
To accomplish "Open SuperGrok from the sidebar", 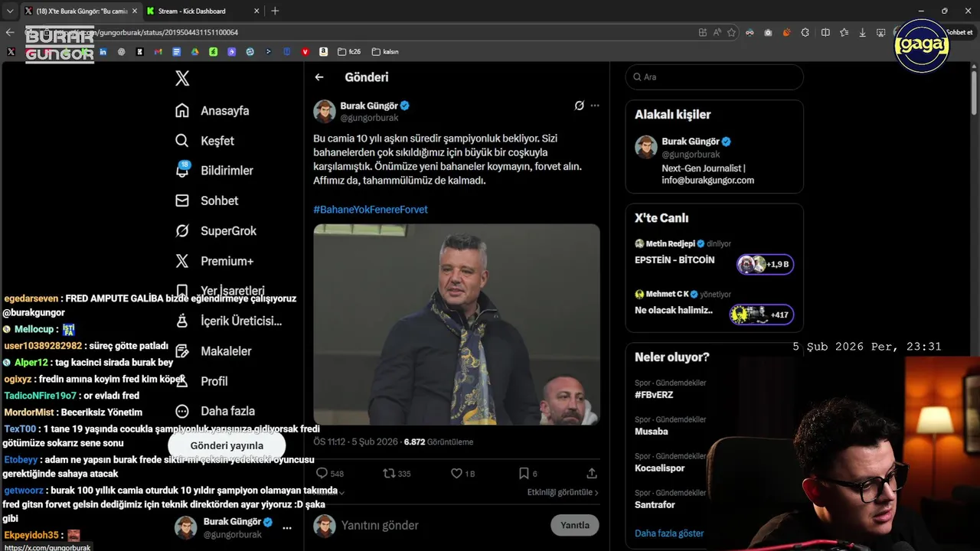I will pos(216,230).
